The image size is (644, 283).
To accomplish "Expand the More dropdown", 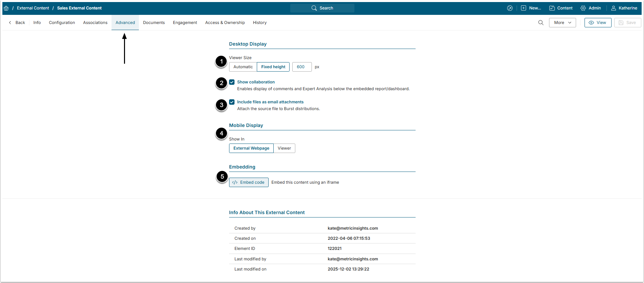I will pyautogui.click(x=563, y=23).
